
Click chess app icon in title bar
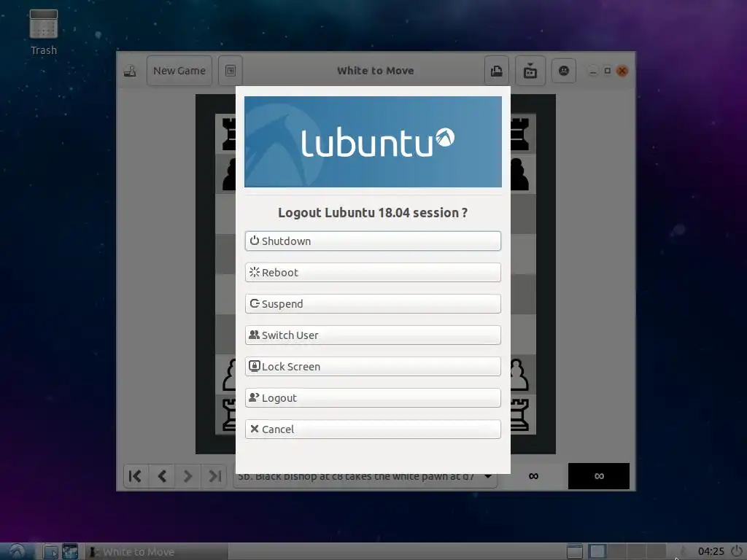pos(130,71)
